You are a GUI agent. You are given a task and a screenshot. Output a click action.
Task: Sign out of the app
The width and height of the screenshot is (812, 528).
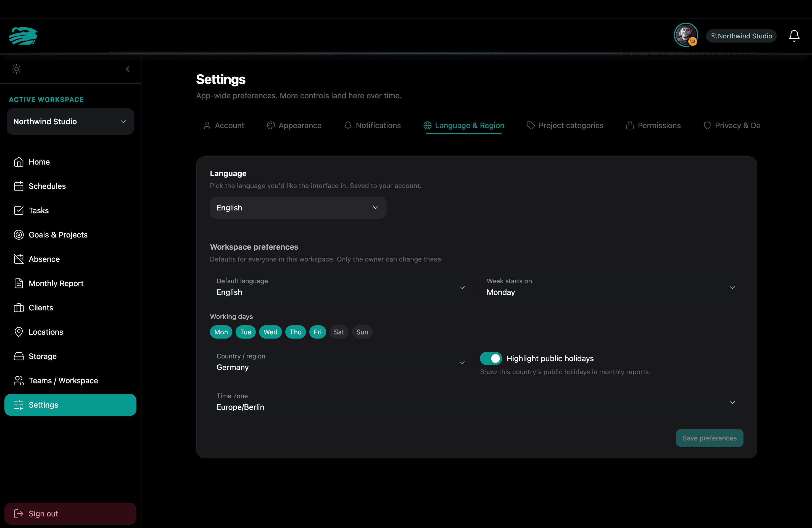tap(70, 514)
